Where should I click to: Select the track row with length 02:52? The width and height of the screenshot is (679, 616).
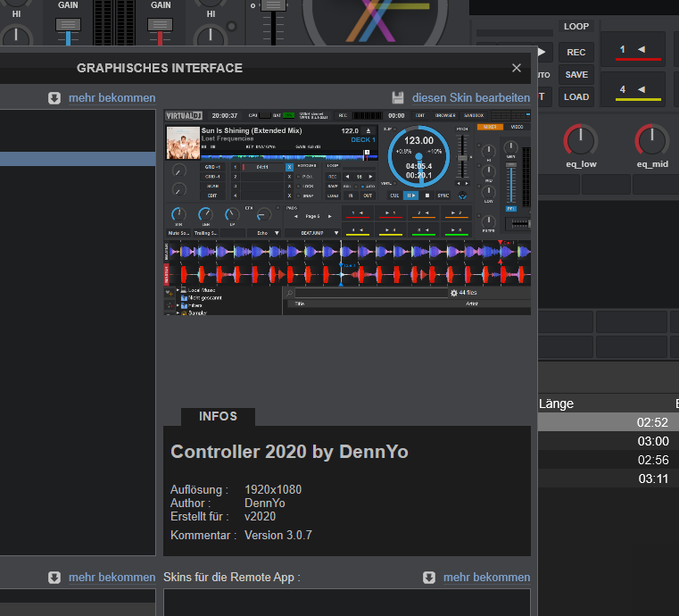pos(609,422)
